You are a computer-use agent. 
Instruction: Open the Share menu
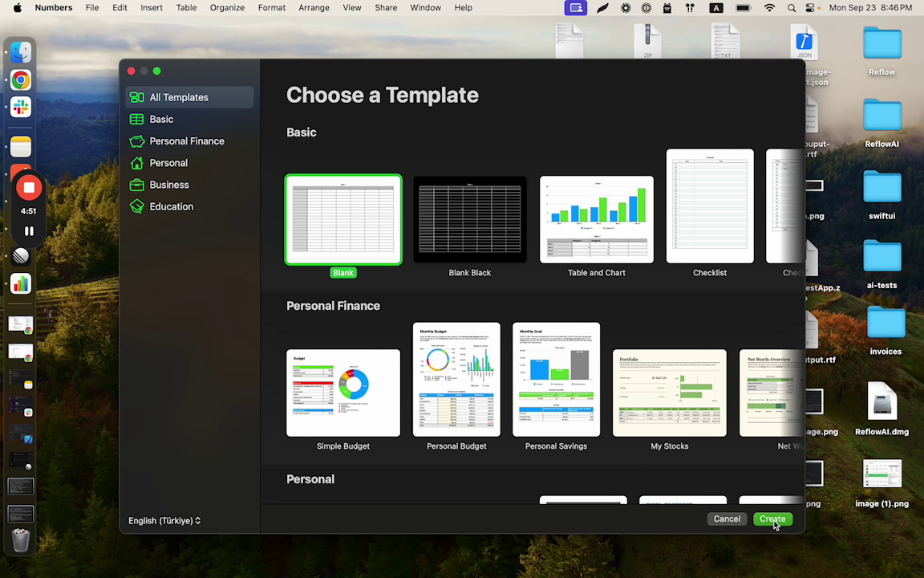tap(385, 8)
